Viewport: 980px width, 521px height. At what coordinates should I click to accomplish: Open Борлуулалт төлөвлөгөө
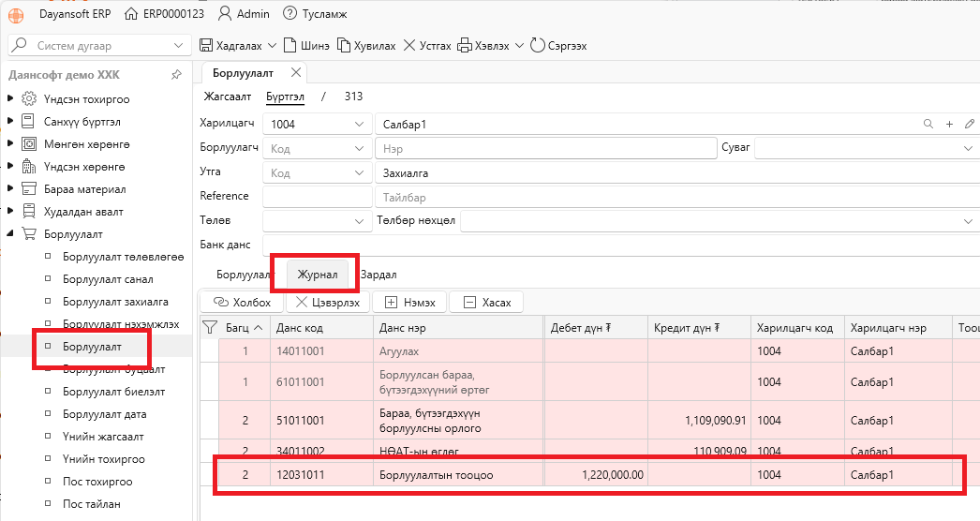pos(123,257)
